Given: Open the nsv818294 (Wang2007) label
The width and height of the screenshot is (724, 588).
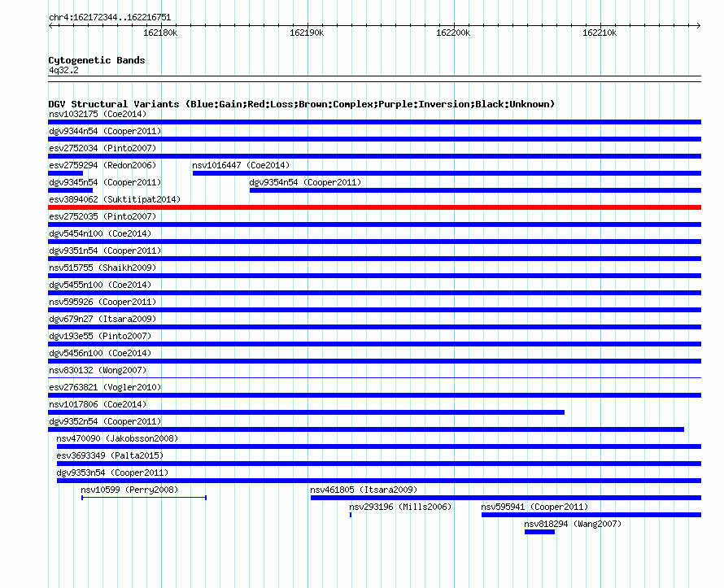Looking at the screenshot, I should coord(573,524).
